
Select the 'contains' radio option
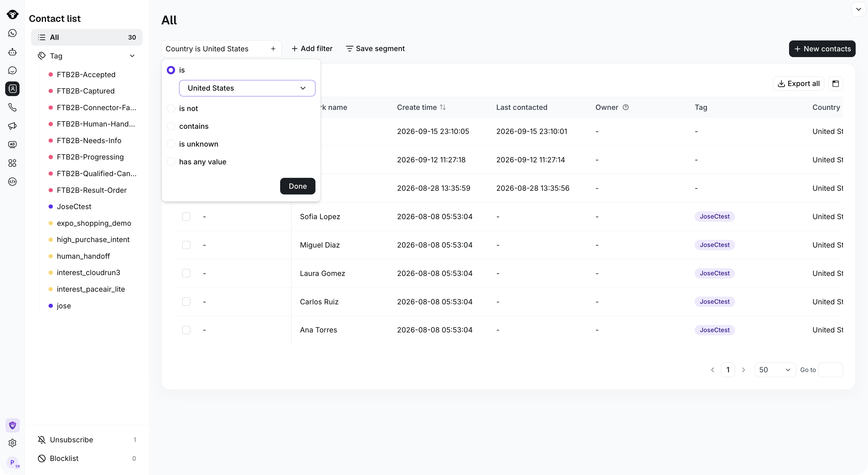171,126
